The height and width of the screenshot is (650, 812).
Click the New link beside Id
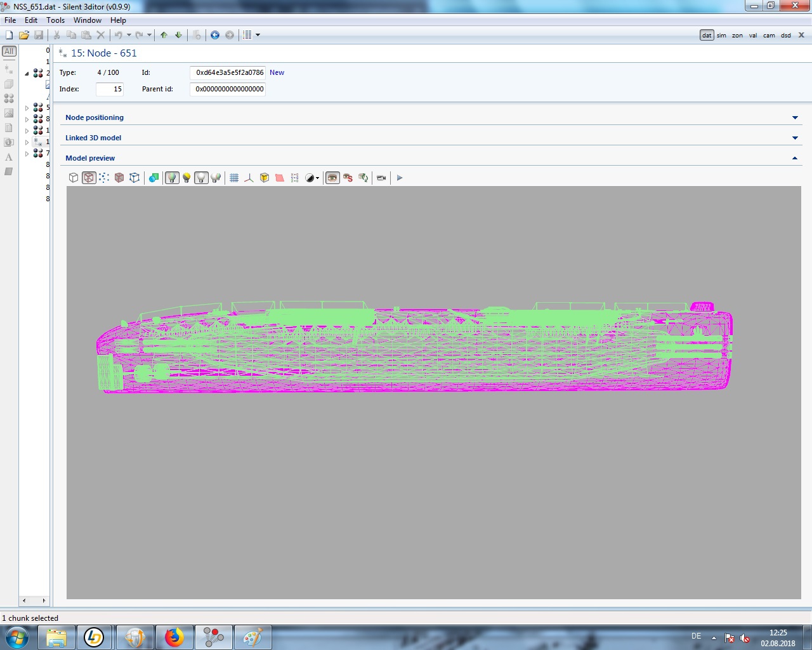(x=277, y=72)
